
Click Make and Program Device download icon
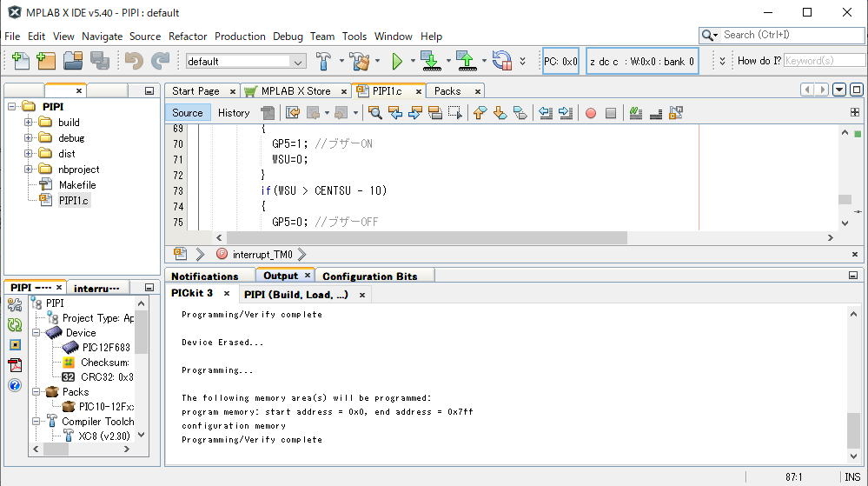[431, 60]
